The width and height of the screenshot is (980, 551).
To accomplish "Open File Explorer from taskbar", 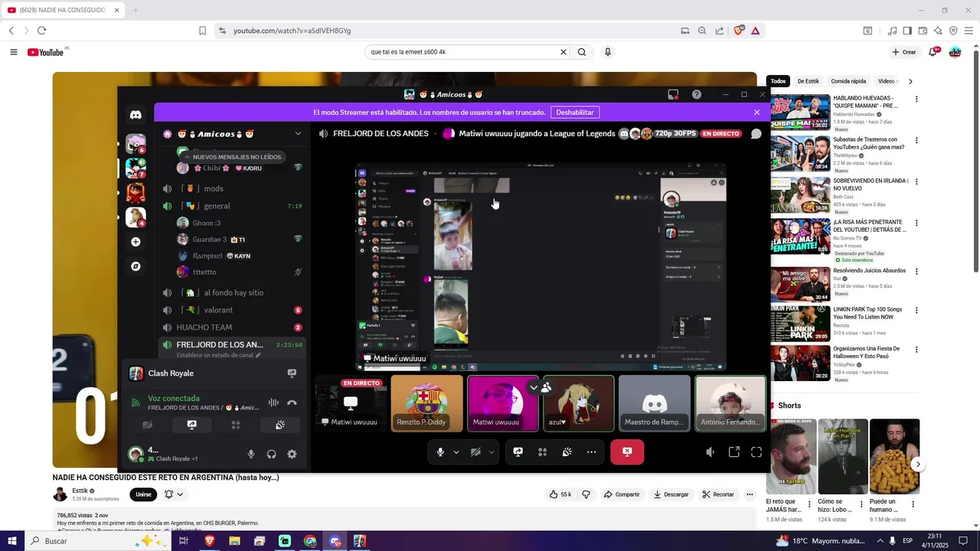I will (234, 541).
